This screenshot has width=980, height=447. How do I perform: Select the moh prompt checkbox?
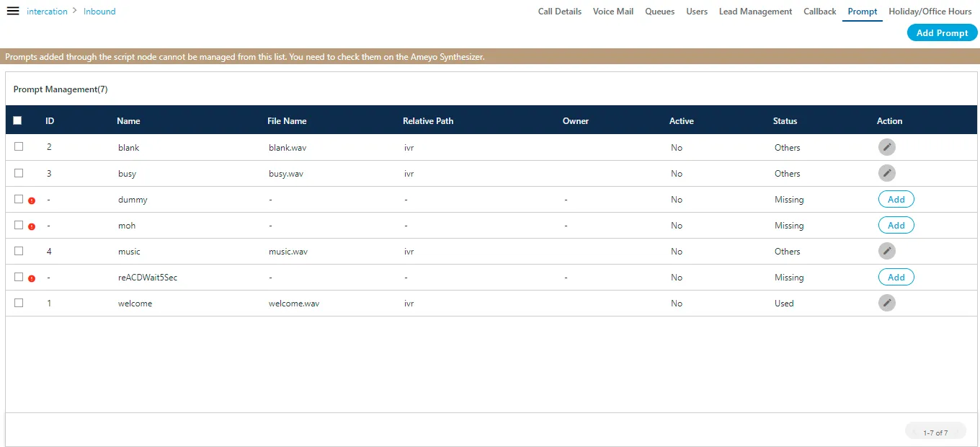[19, 225]
